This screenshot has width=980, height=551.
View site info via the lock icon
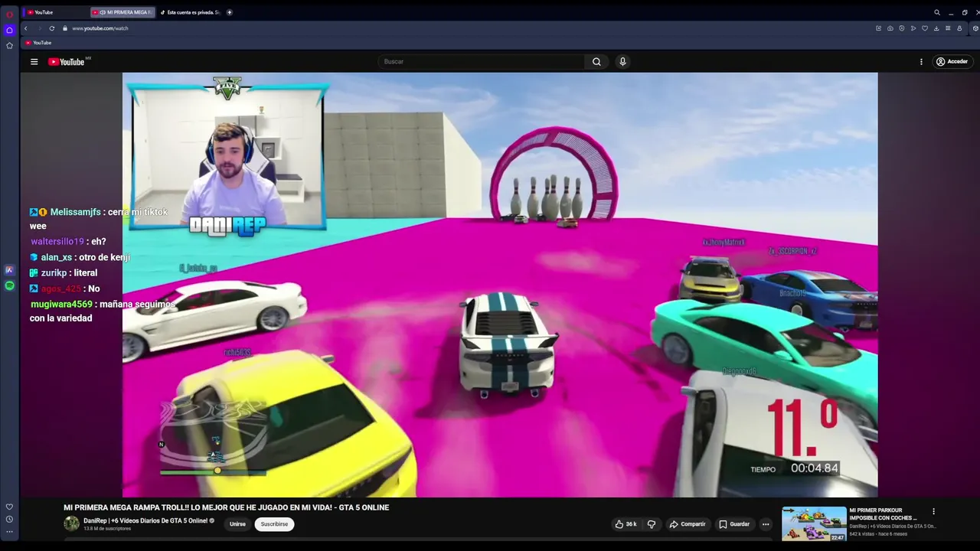click(65, 28)
